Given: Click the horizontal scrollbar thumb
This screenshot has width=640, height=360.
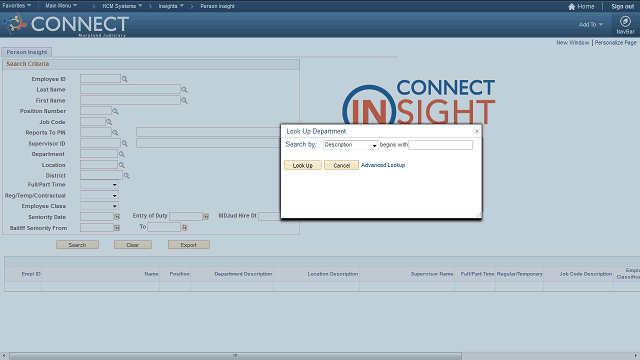Looking at the screenshot, I should tap(235, 356).
